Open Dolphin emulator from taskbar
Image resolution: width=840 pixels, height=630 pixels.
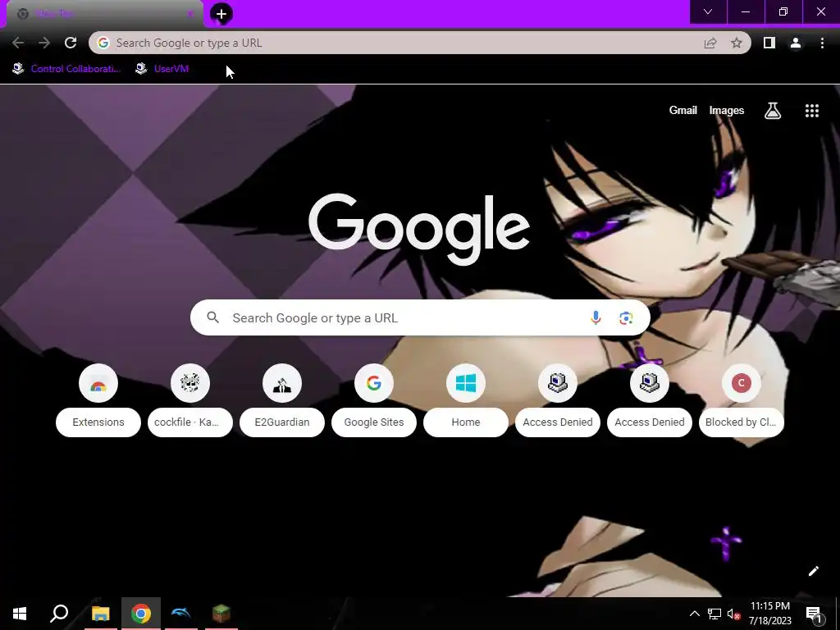click(181, 614)
